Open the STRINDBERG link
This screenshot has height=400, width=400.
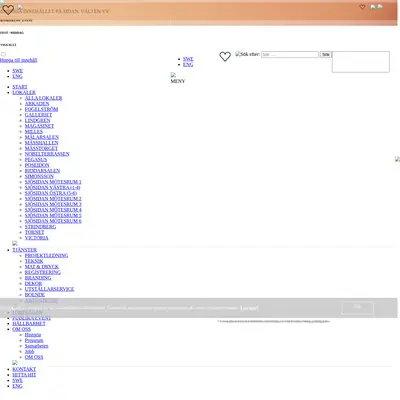(40, 227)
